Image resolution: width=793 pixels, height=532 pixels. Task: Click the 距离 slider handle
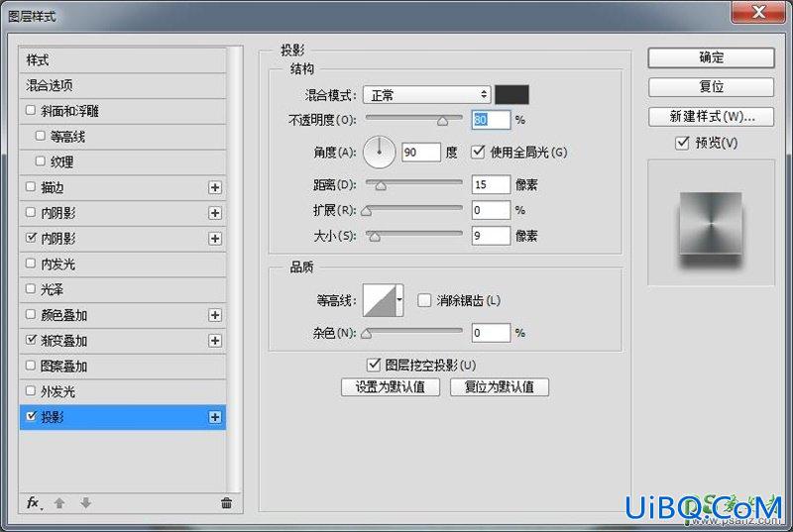point(381,185)
